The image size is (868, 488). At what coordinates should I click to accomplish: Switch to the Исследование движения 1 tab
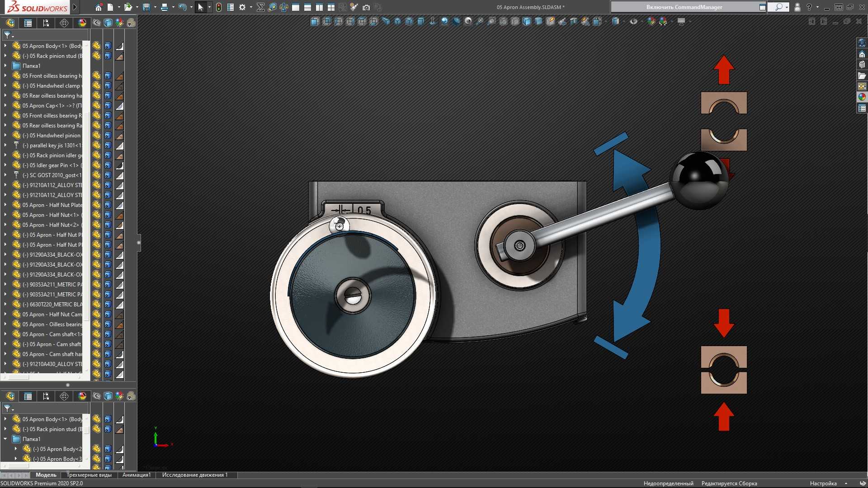(195, 475)
